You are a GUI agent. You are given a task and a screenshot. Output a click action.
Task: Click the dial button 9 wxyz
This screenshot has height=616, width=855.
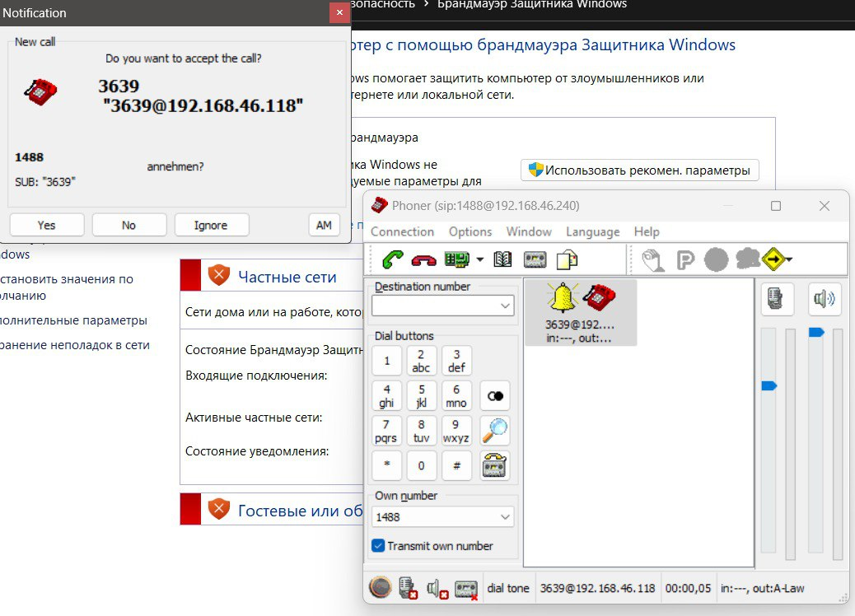pyautogui.click(x=456, y=431)
